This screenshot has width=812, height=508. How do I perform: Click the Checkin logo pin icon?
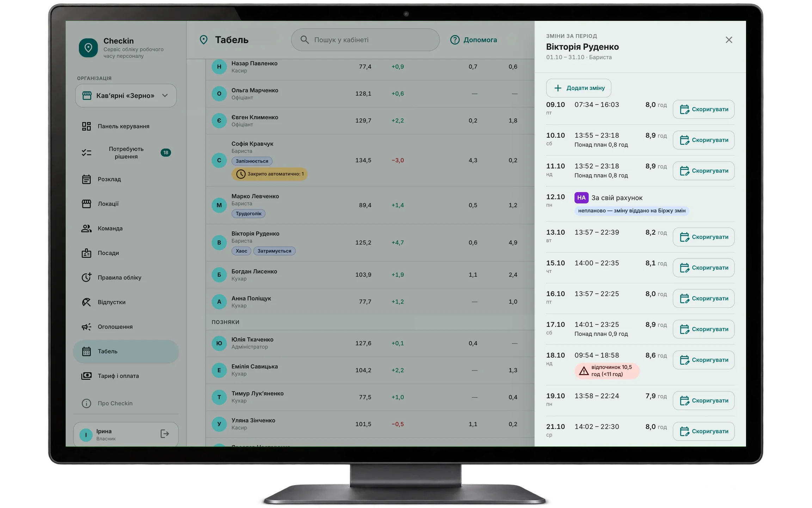[88, 48]
